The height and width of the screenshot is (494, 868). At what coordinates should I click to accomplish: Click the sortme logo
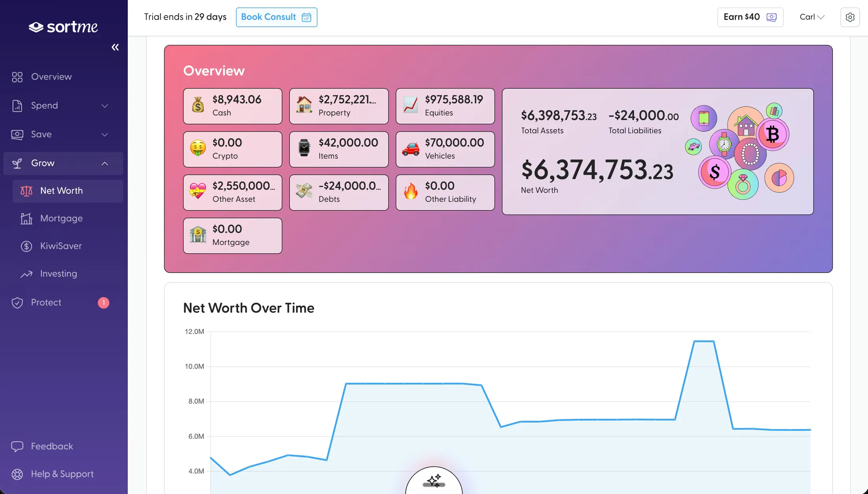[x=63, y=27]
